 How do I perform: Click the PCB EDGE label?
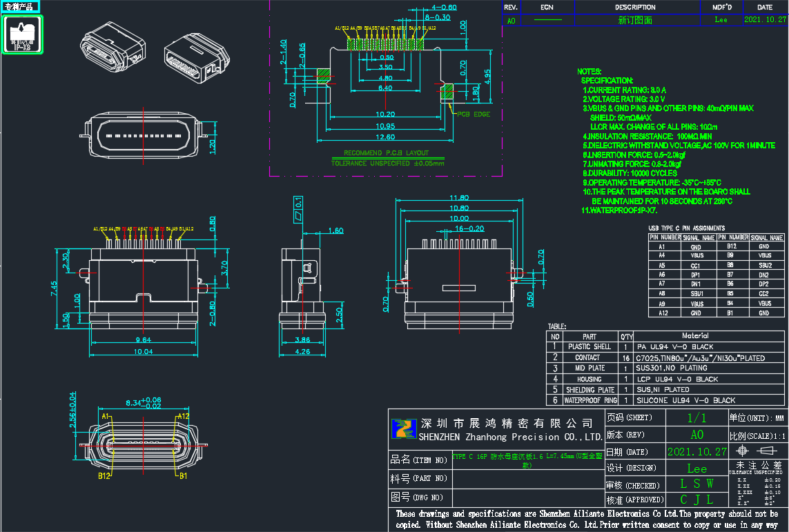pyautogui.click(x=474, y=114)
